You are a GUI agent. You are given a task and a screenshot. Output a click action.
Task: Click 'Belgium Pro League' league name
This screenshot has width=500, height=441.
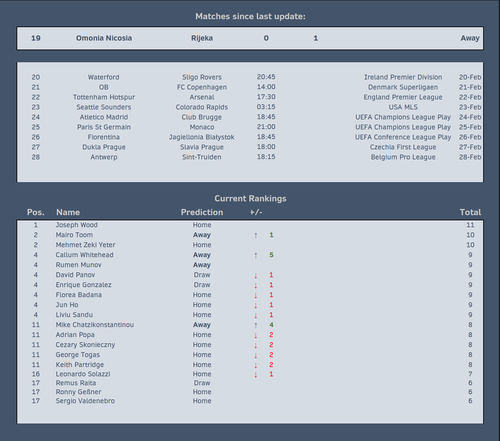point(403,157)
